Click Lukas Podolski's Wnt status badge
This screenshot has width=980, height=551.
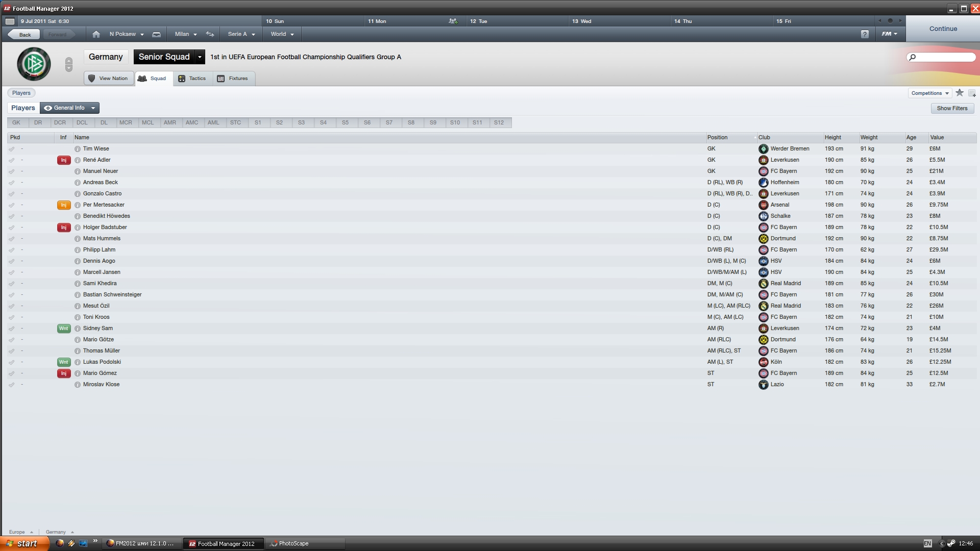[63, 362]
